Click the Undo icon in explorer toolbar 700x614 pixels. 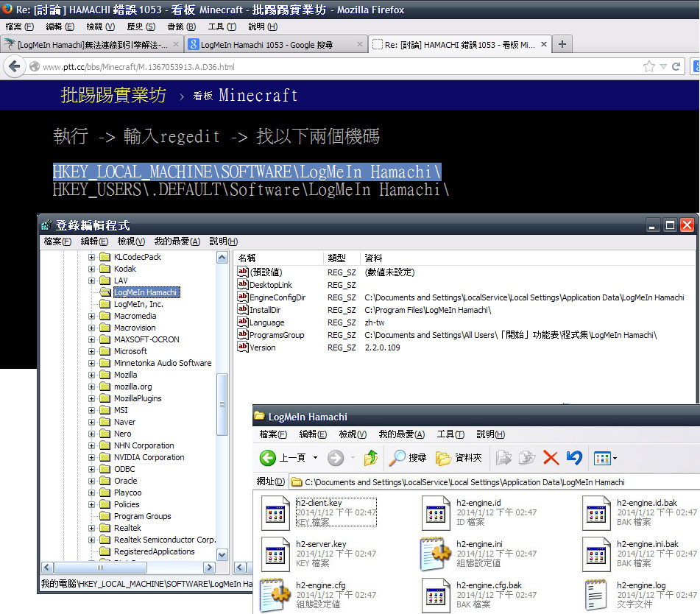coord(574,458)
